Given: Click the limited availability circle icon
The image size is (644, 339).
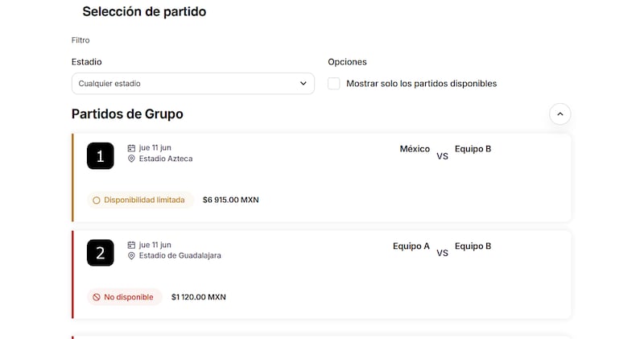Looking at the screenshot, I should pos(97,200).
